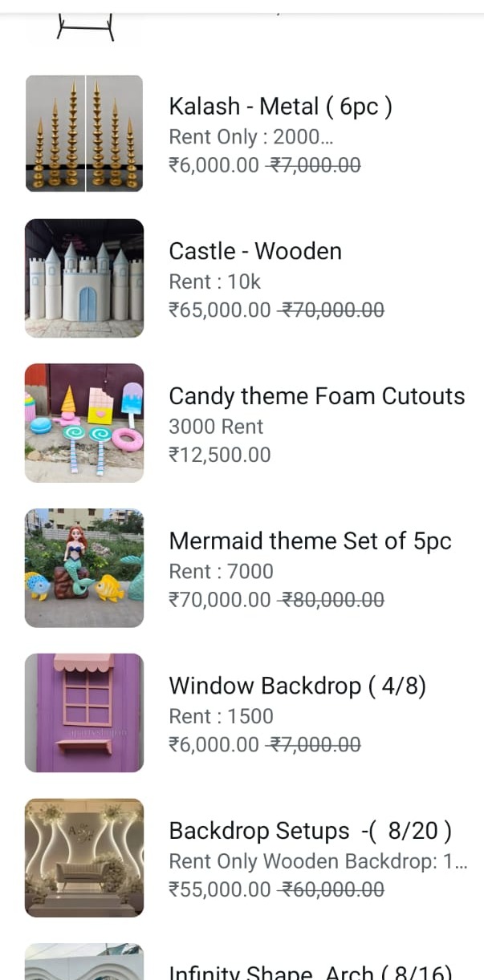Click the ₹65,000.00 Castle price
This screenshot has width=484, height=980.
[x=220, y=310]
